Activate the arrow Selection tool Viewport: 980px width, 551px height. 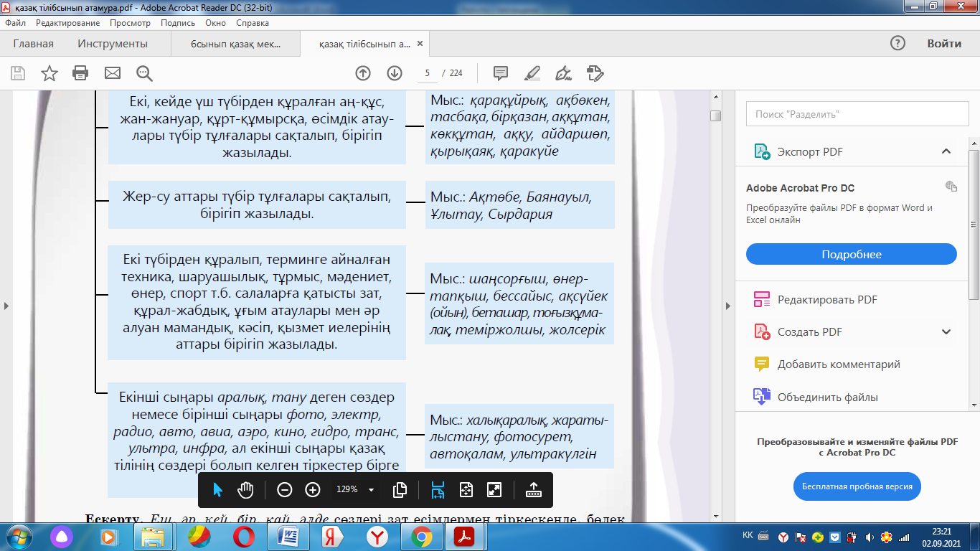coord(218,490)
